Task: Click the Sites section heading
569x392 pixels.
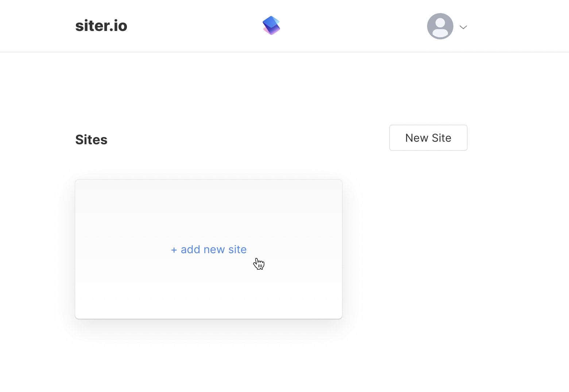Action: click(x=91, y=140)
